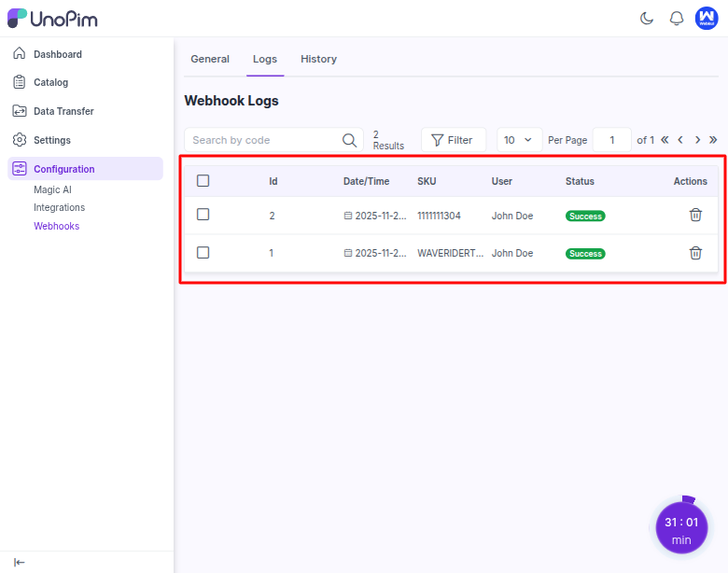Click the Configuration sliders icon
The width and height of the screenshot is (728, 573).
click(19, 169)
